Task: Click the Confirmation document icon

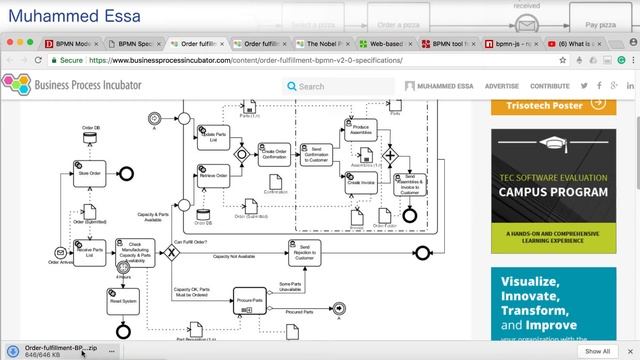Action: (x=276, y=182)
